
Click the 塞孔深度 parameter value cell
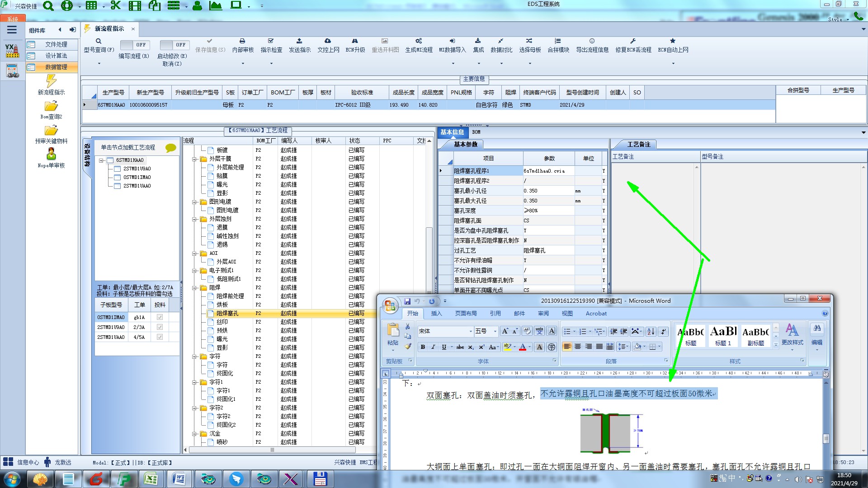coord(548,211)
